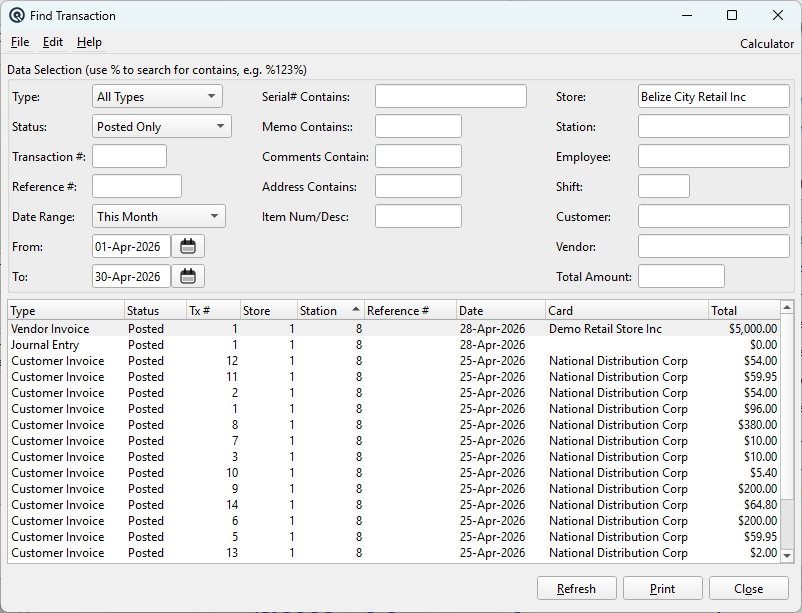Open the Calculator link

pyautogui.click(x=767, y=44)
